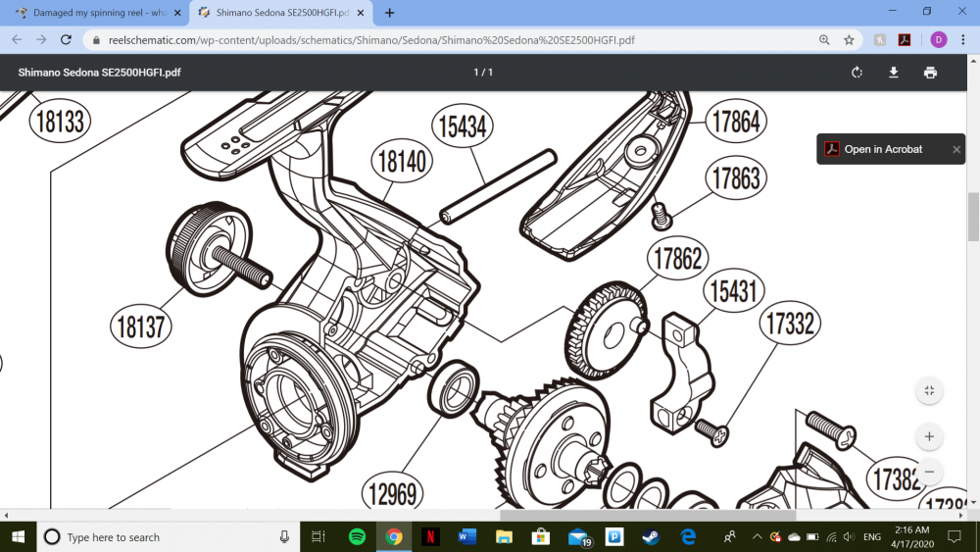Dismiss the Open in Acrobat popup
The width and height of the screenshot is (980, 552).
coord(955,149)
